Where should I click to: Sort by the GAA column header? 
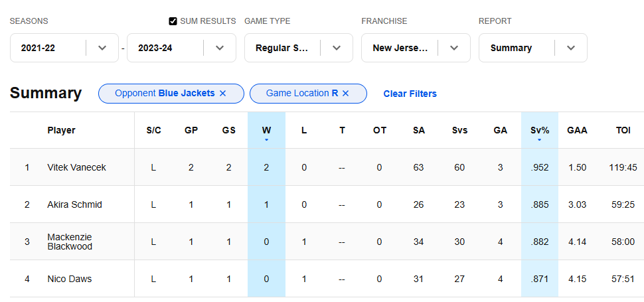577,131
